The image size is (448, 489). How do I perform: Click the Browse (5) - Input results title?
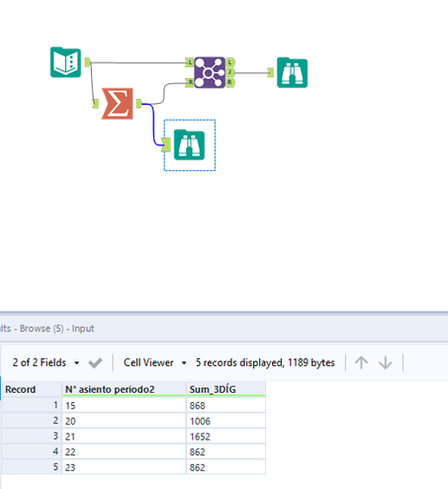point(56,329)
